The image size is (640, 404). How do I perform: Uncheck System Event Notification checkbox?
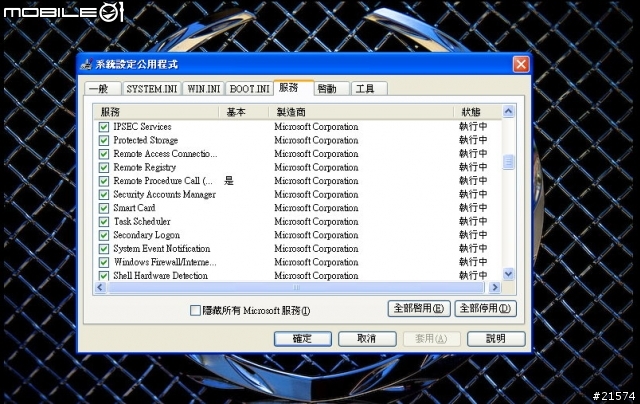tap(104, 249)
